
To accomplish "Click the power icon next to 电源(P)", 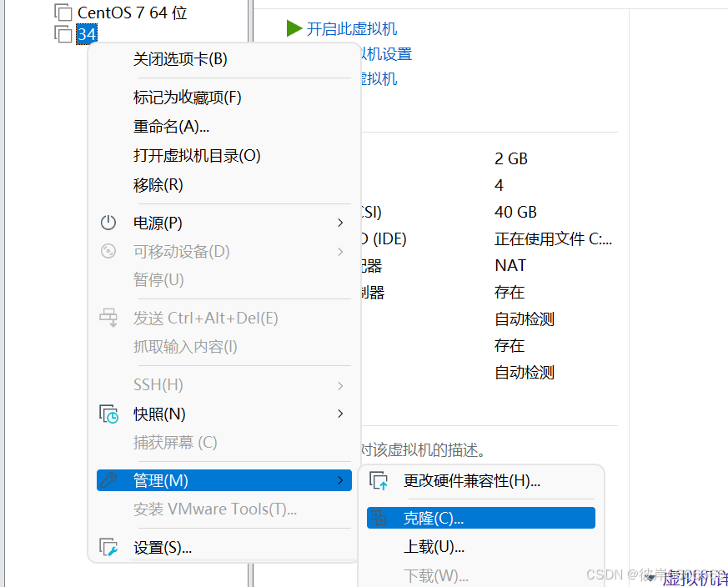I will tap(108, 223).
